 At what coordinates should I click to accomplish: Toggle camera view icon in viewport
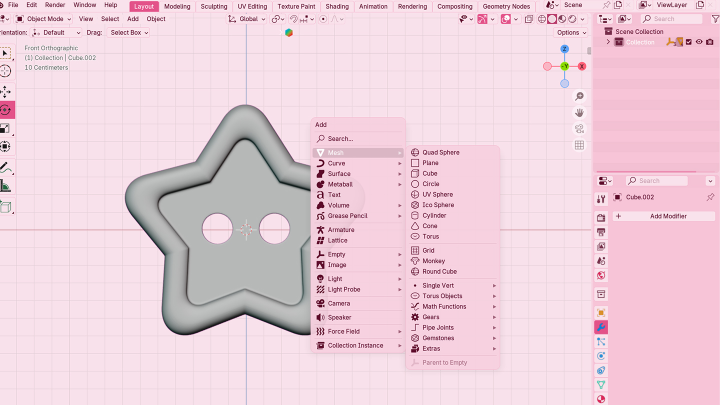click(x=579, y=129)
